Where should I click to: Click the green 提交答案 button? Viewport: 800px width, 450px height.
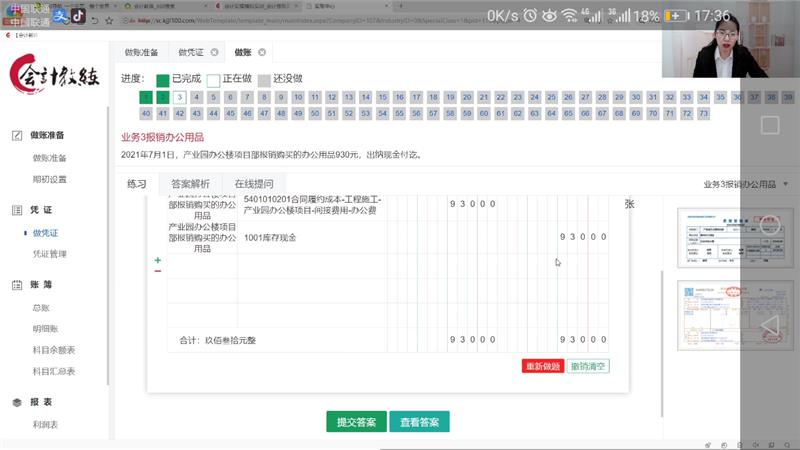pos(355,422)
